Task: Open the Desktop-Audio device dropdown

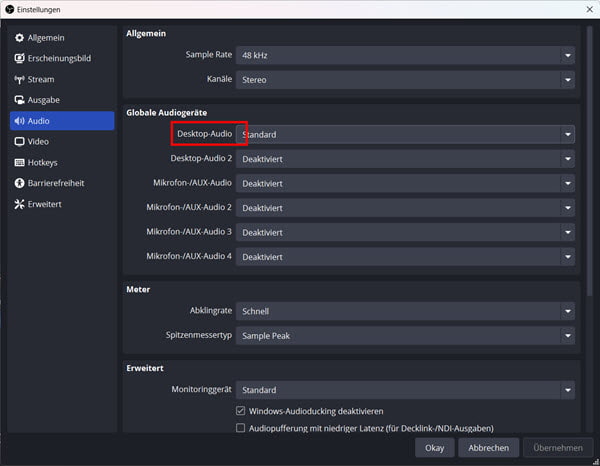Action: (x=405, y=134)
